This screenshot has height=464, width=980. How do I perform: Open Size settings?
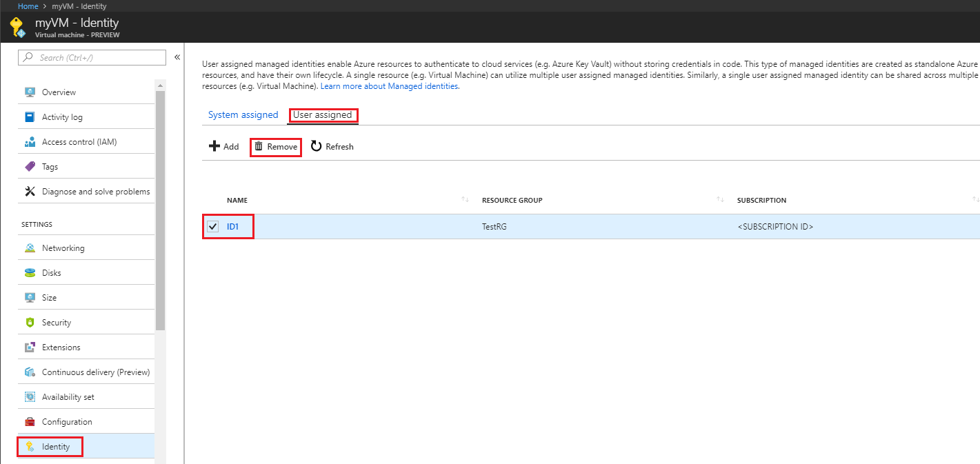click(x=86, y=298)
